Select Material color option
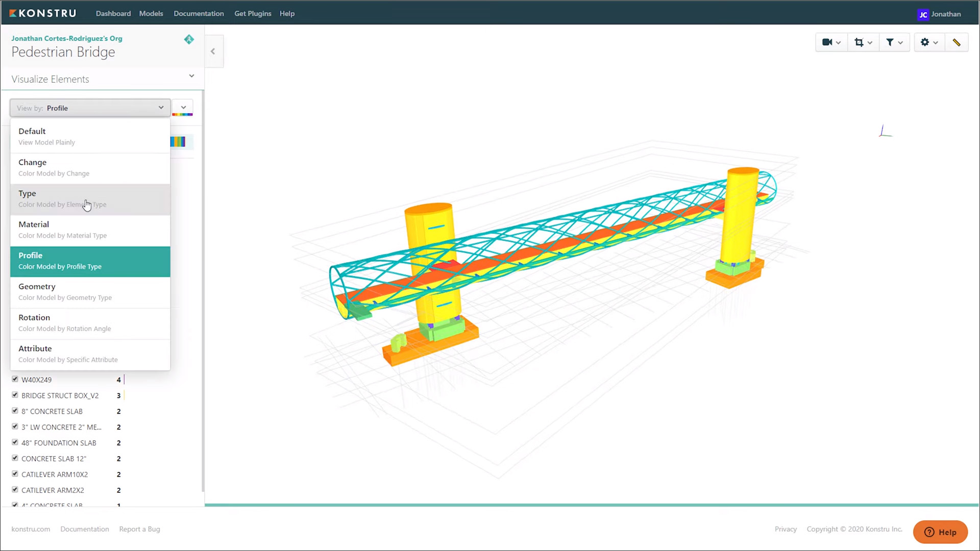980x551 pixels. click(90, 230)
